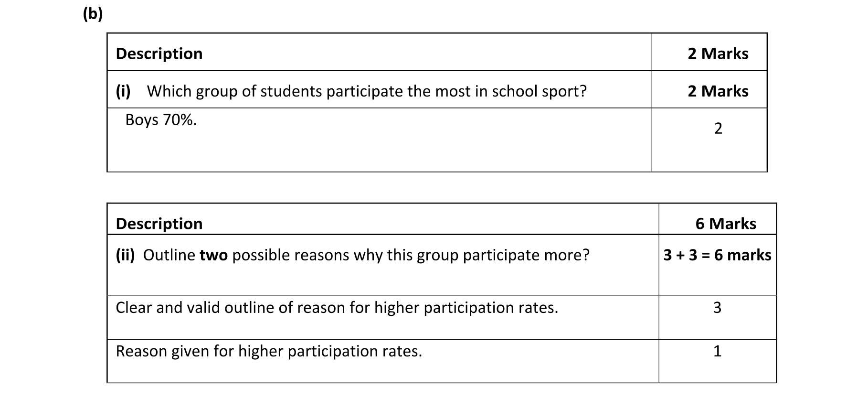The width and height of the screenshot is (868, 398).
Task: Select the bold word "two" in question (ii)
Action: pyautogui.click(x=213, y=255)
